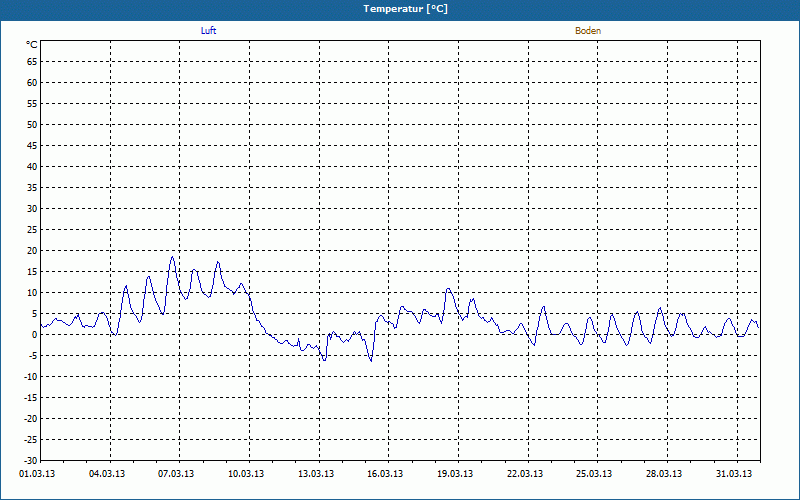
Task: Click the 20 y-axis value
Action: tap(32, 251)
